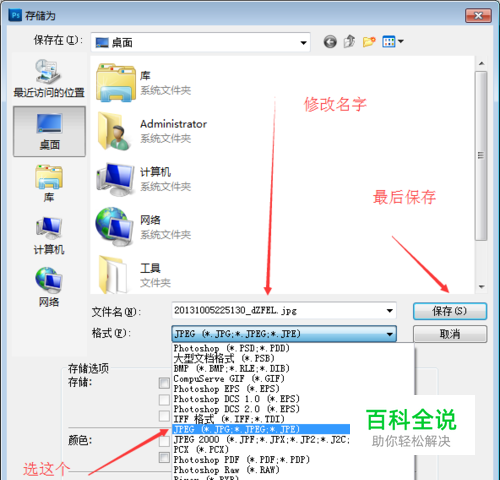Select the 库 system folder in the file list
Screen dimensions: 500x480
click(144, 83)
